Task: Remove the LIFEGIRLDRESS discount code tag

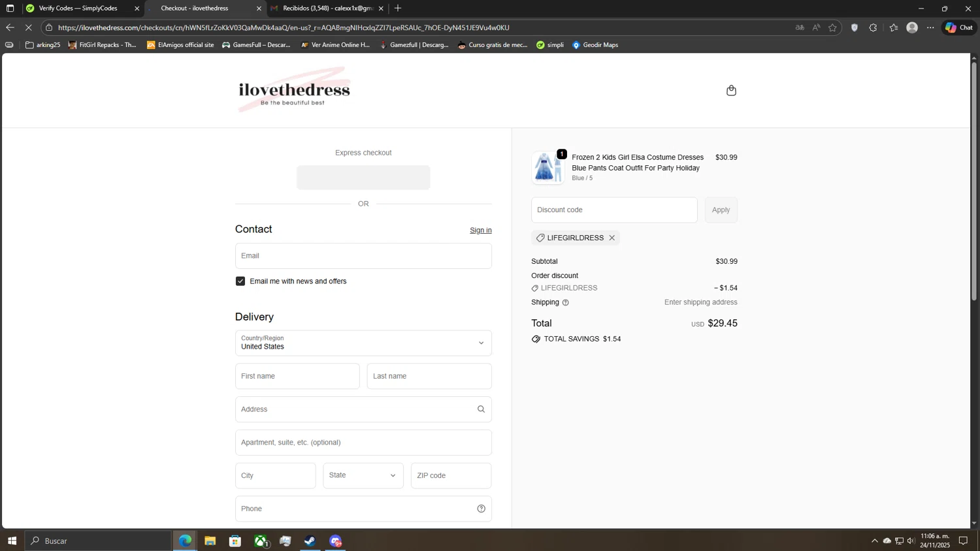Action: point(612,238)
